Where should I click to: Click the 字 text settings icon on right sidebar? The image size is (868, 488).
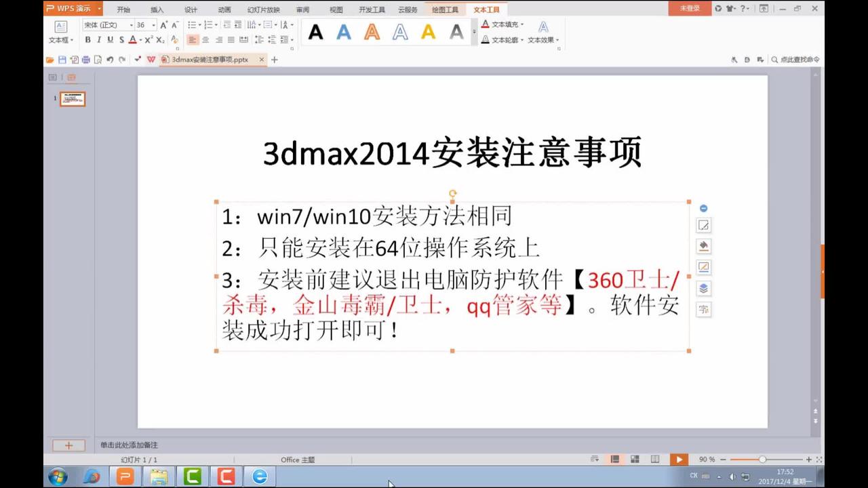tap(703, 310)
